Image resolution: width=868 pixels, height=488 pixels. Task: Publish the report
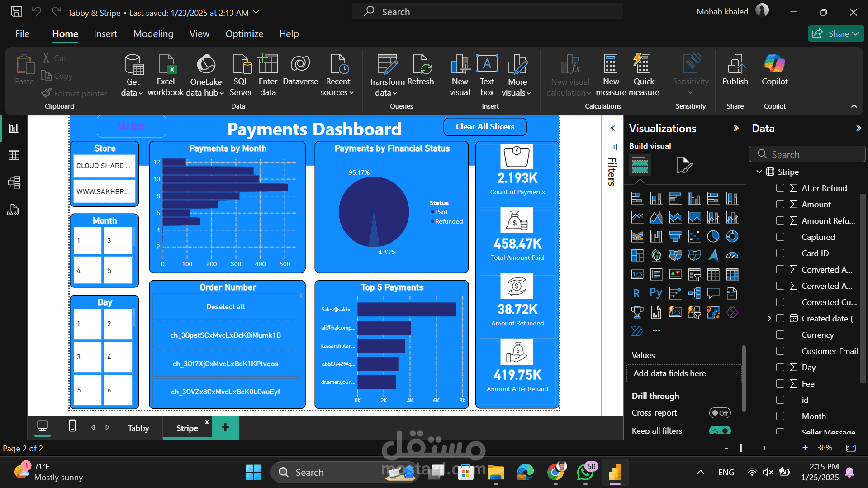click(735, 70)
